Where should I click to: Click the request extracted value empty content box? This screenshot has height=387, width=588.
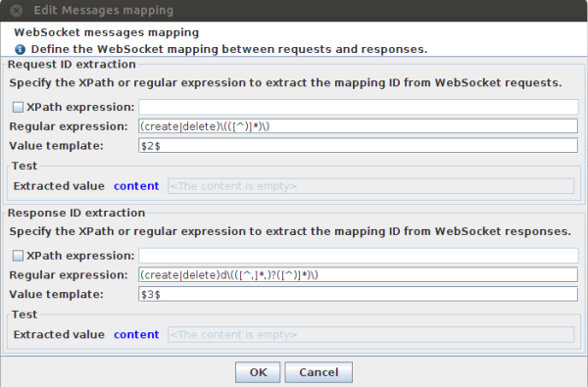[370, 186]
